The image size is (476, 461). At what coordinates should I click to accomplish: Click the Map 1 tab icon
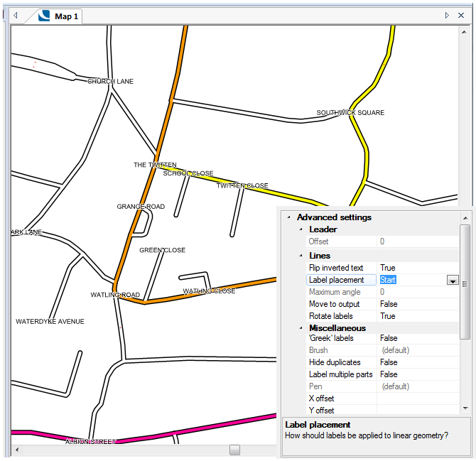point(45,16)
